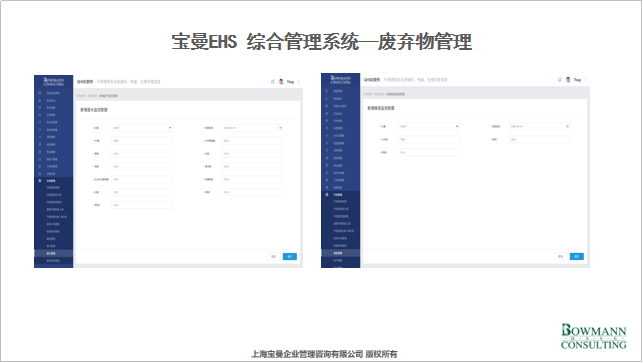Click the blue confirm button in left screenshot
Viewport: 643px width, 363px height.
tap(290, 256)
